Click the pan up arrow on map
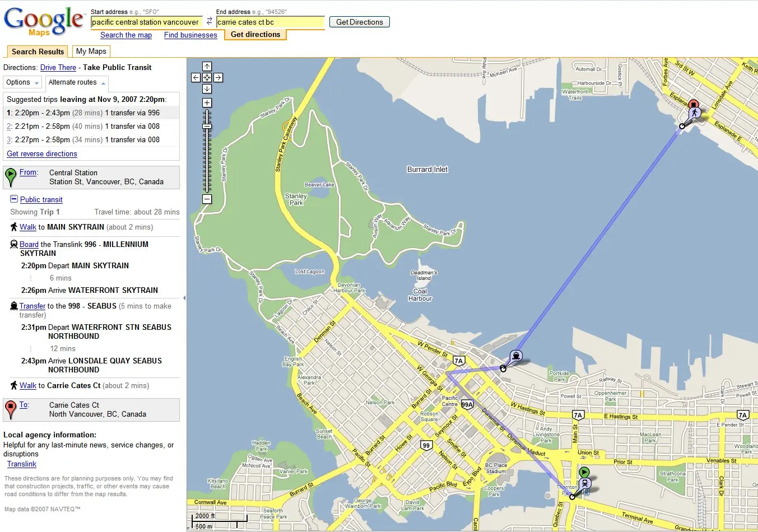Viewport: 758px width, 532px height. point(207,67)
